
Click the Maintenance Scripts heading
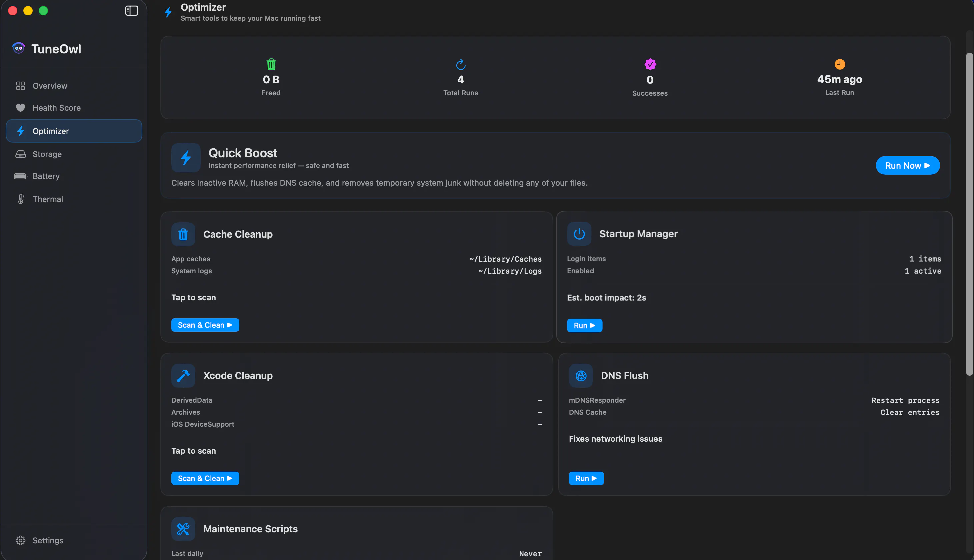(x=250, y=529)
